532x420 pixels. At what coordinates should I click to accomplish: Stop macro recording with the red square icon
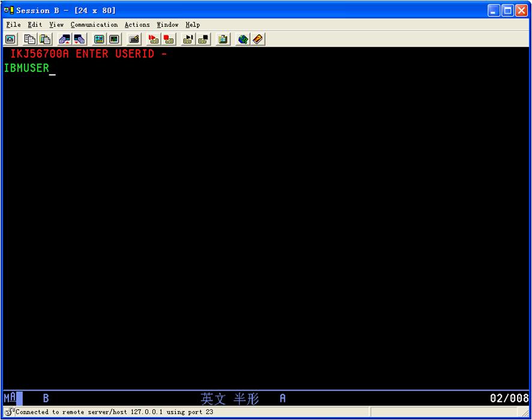[169, 40]
